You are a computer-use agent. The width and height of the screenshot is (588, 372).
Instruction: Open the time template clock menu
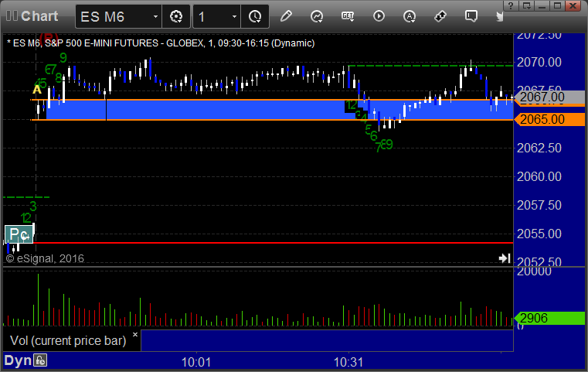pyautogui.click(x=255, y=16)
